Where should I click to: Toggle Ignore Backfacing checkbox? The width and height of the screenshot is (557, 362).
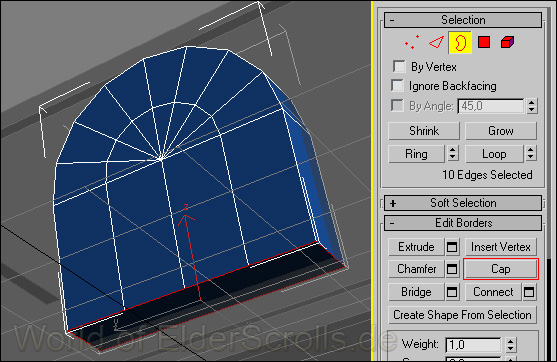click(397, 86)
